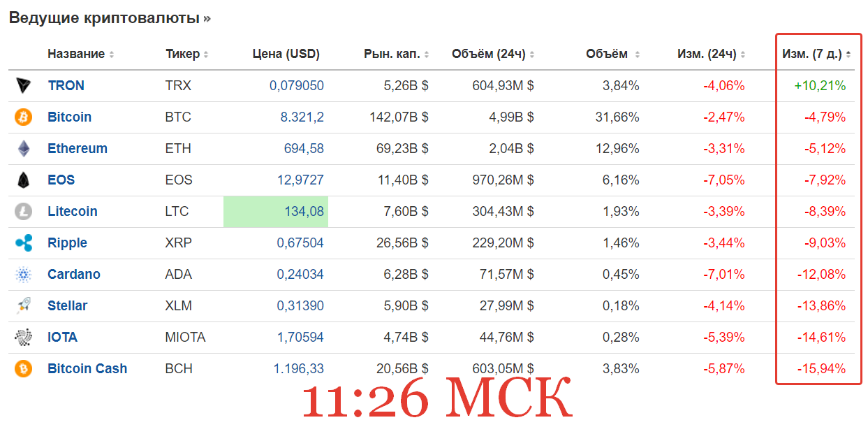Image resolution: width=868 pixels, height=434 pixels.
Task: Sort table by Изм. (7 д.) column
Action: click(816, 54)
